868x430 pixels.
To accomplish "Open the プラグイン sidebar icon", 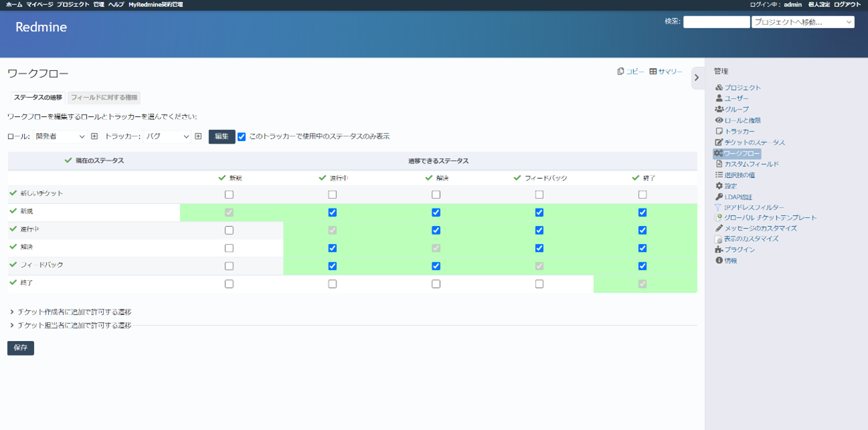I will point(719,249).
